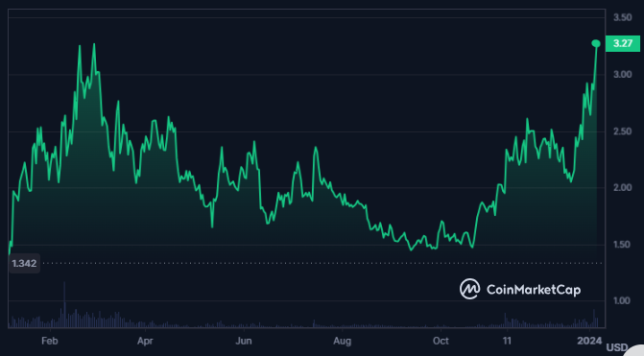The image size is (644, 356).
Task: Click the 3.50 y-axis label
Action: coord(622,17)
